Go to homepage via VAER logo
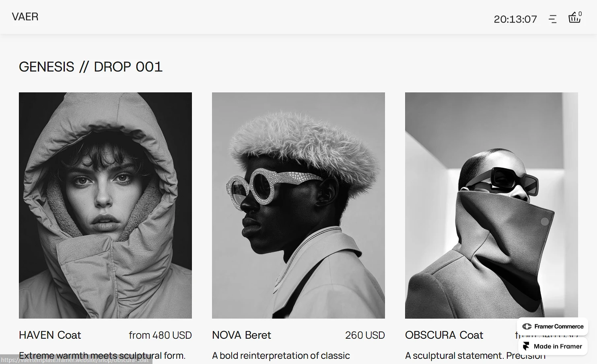The height and width of the screenshot is (364, 597). pos(25,17)
